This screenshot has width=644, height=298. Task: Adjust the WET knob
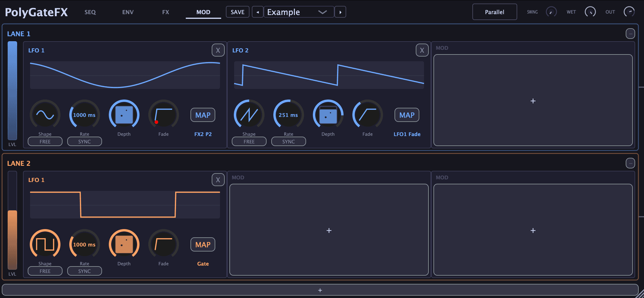point(590,12)
